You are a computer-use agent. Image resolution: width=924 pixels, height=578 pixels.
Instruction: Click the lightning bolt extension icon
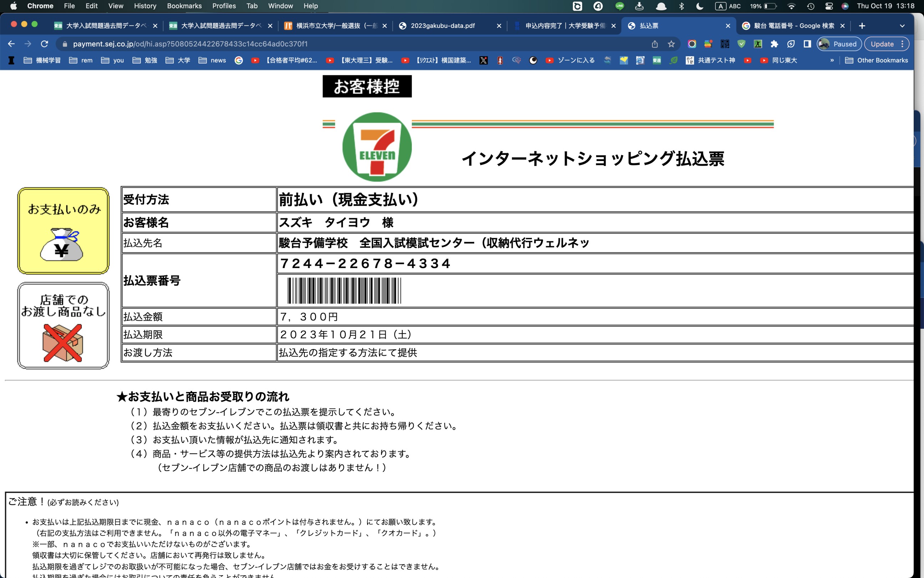point(791,44)
